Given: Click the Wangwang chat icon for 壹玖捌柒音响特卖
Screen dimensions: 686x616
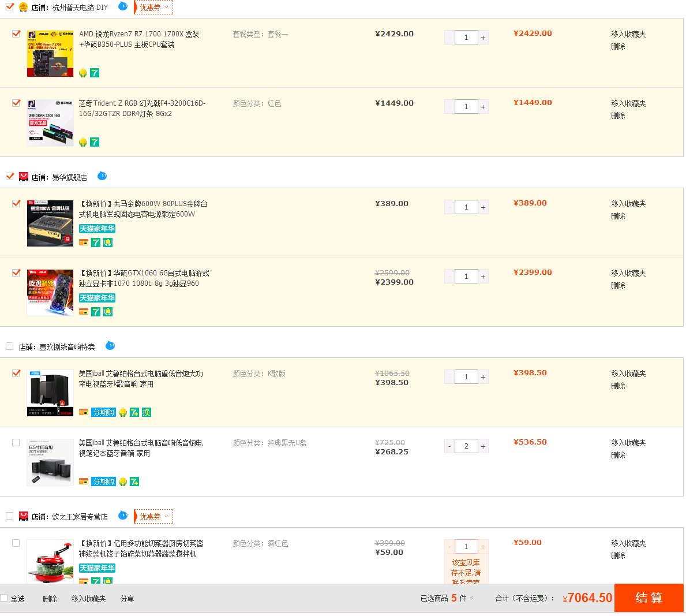Looking at the screenshot, I should (x=110, y=346).
